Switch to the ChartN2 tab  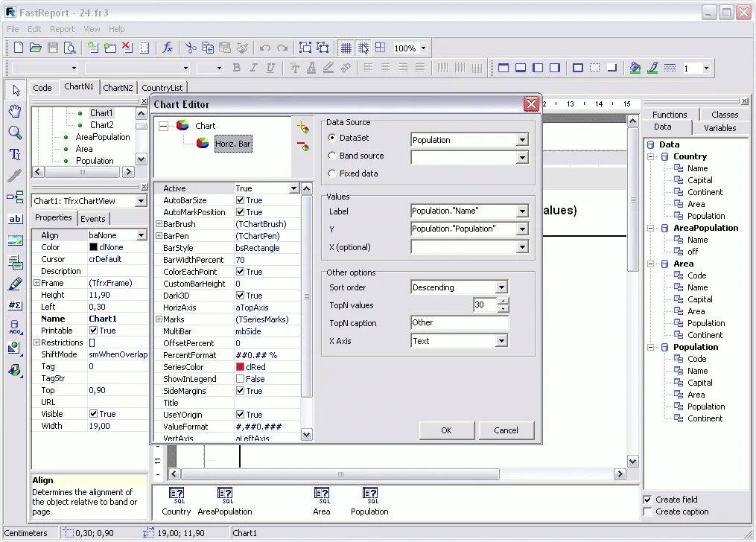coord(118,87)
